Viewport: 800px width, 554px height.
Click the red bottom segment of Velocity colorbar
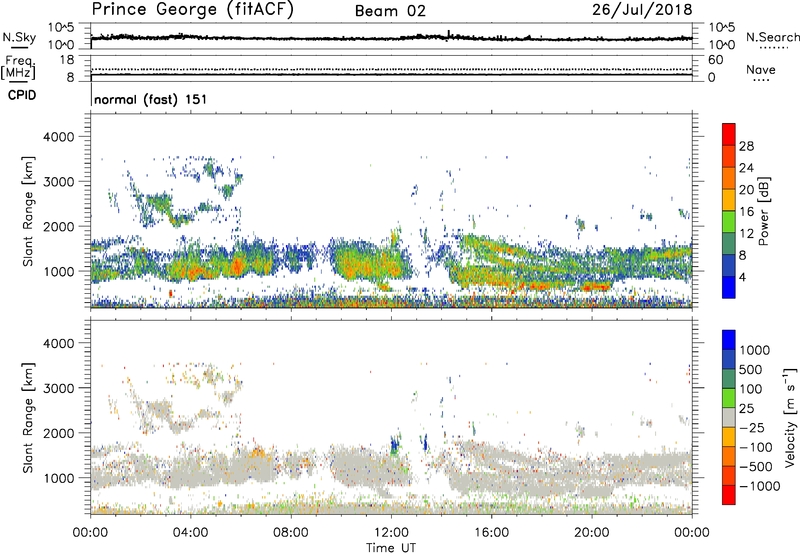coord(729,495)
